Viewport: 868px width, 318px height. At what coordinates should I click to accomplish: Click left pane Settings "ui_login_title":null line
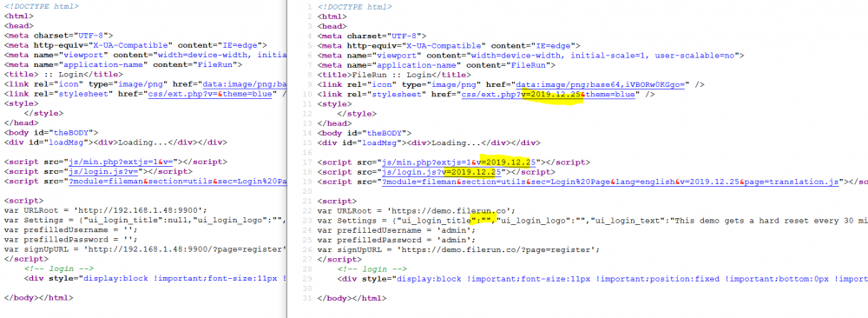pyautogui.click(x=146, y=221)
